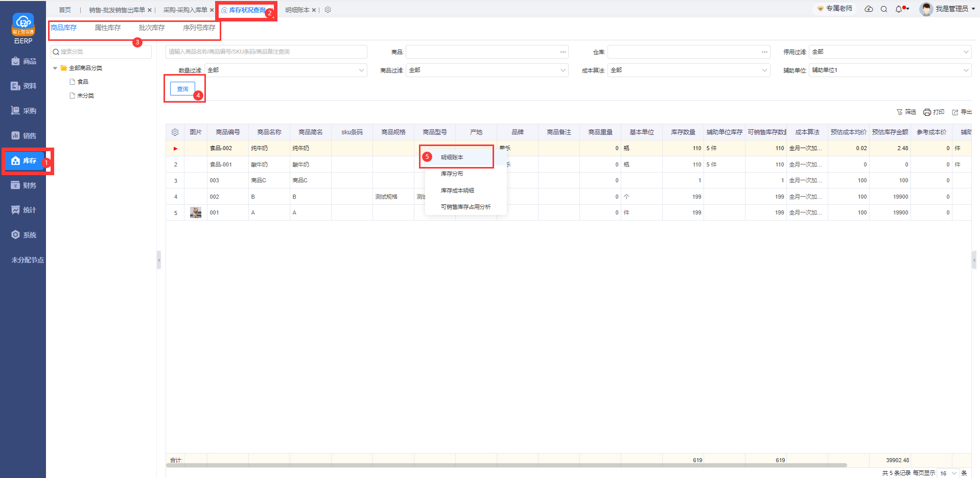Click the horizontal scrollbar under the table
The height and width of the screenshot is (478, 980).
(x=511, y=465)
